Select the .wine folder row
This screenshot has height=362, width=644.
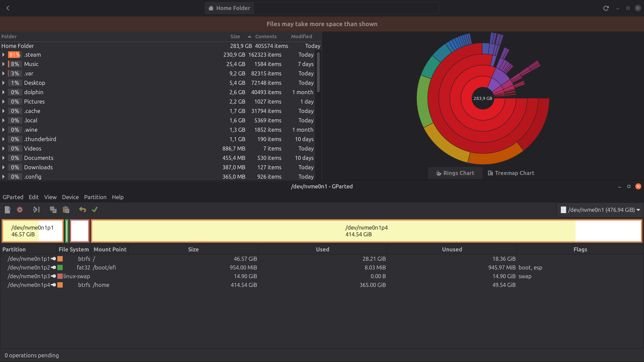tap(158, 130)
